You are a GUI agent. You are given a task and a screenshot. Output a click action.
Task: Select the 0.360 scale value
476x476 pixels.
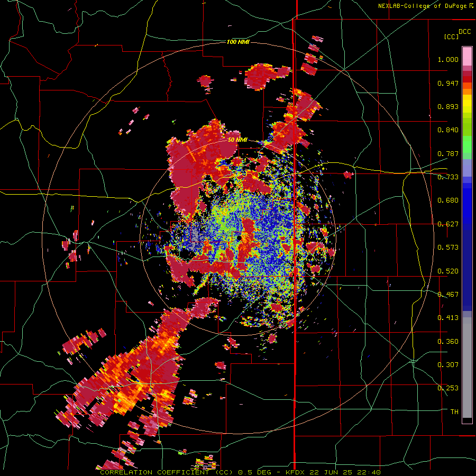[x=448, y=342]
